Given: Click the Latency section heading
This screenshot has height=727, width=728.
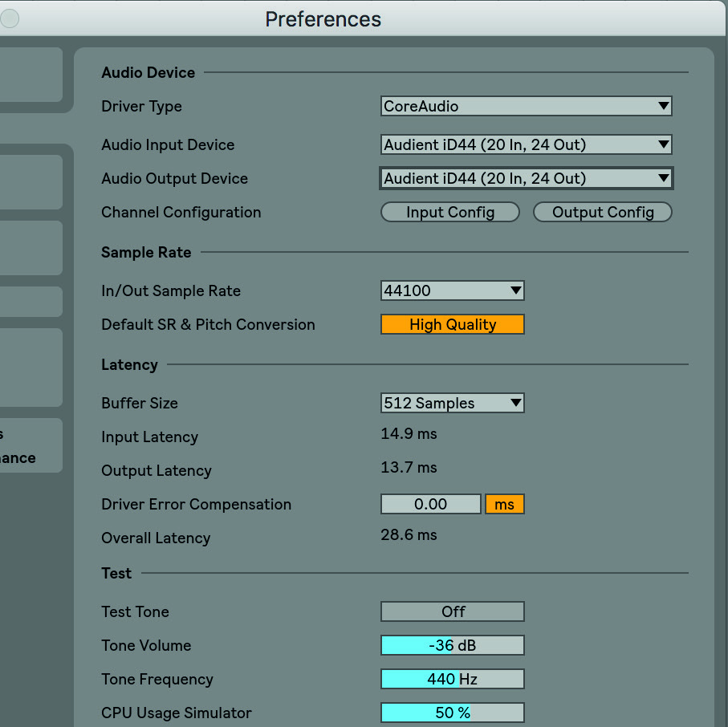Looking at the screenshot, I should coord(129,365).
